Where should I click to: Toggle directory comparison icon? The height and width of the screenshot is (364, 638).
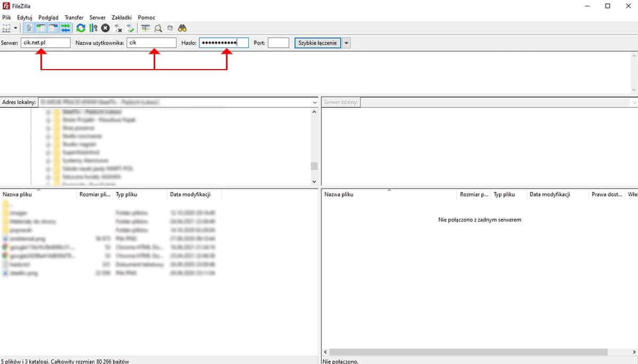pos(157,28)
